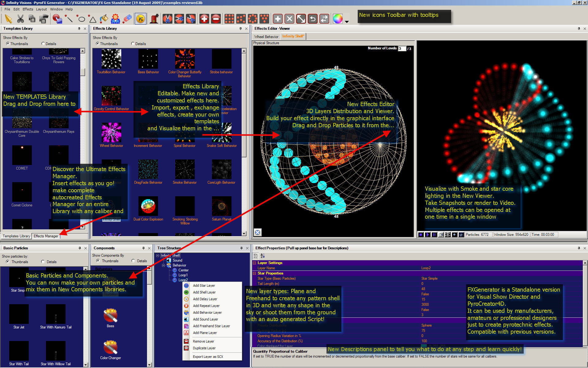The width and height of the screenshot is (588, 368).
Task: Click the gray undo arrow icon
Action: [313, 19]
